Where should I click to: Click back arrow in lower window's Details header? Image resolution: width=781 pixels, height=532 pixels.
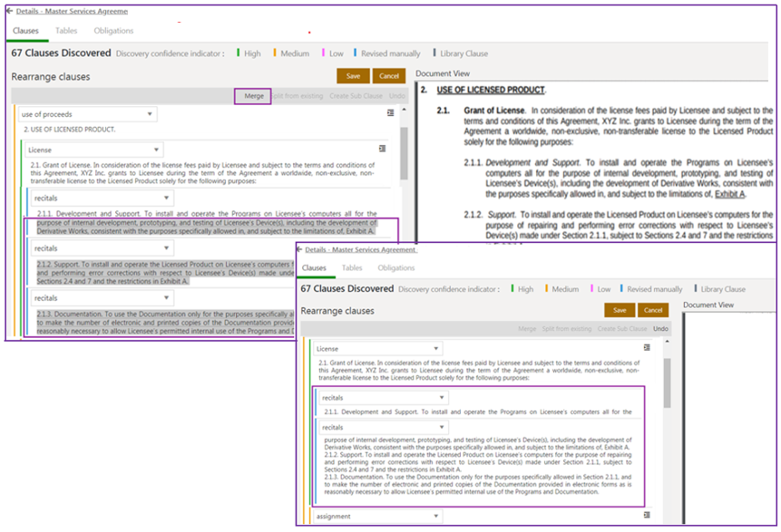299,249
